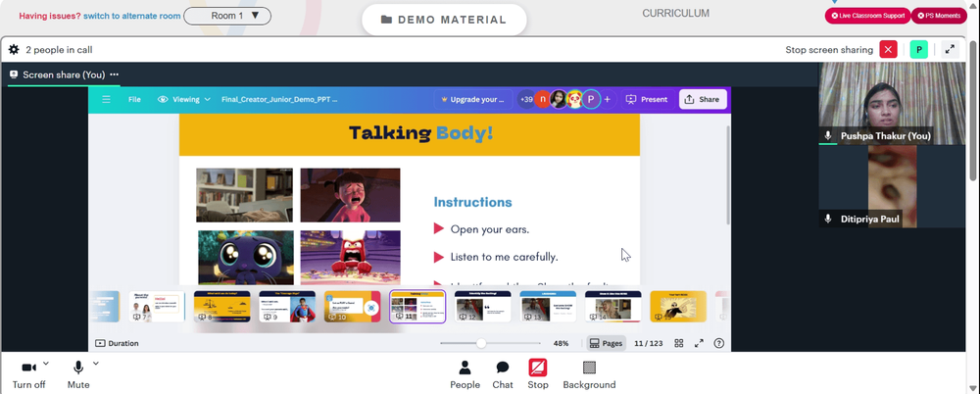This screenshot has width=980, height=394.
Task: Open Background effects
Action: tap(589, 375)
